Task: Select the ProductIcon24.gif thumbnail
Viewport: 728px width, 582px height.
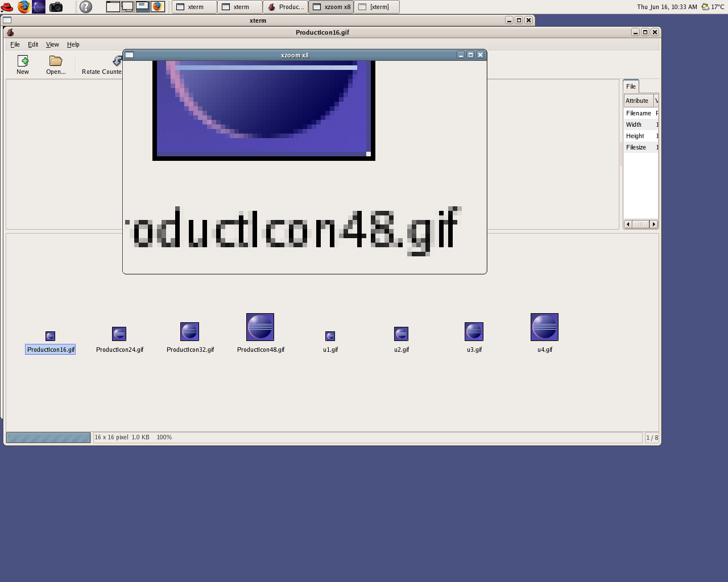Action: (x=119, y=334)
